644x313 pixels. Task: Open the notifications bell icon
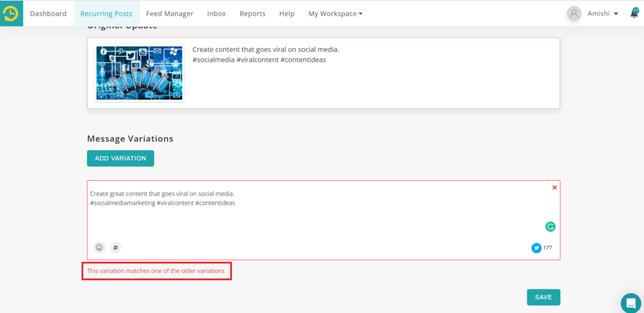point(634,13)
